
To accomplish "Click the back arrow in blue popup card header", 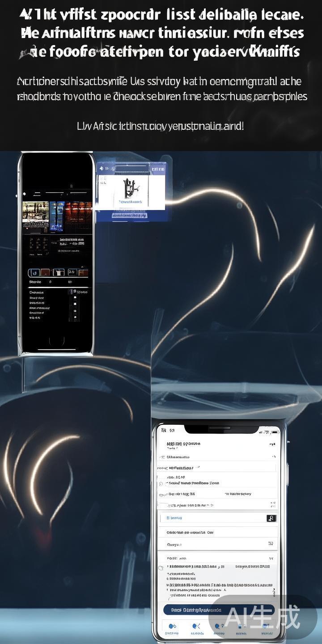I will [102, 169].
